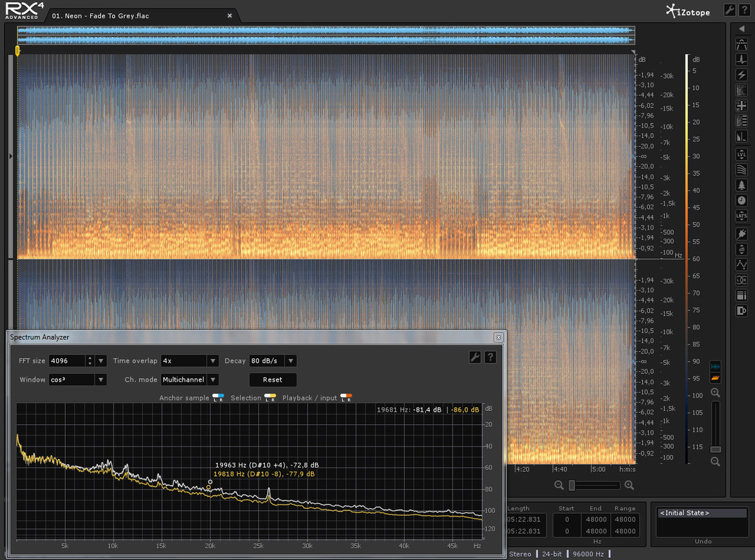The width and height of the screenshot is (755, 560).
Task: Zoom out the timeline horizontally
Action: (x=559, y=485)
